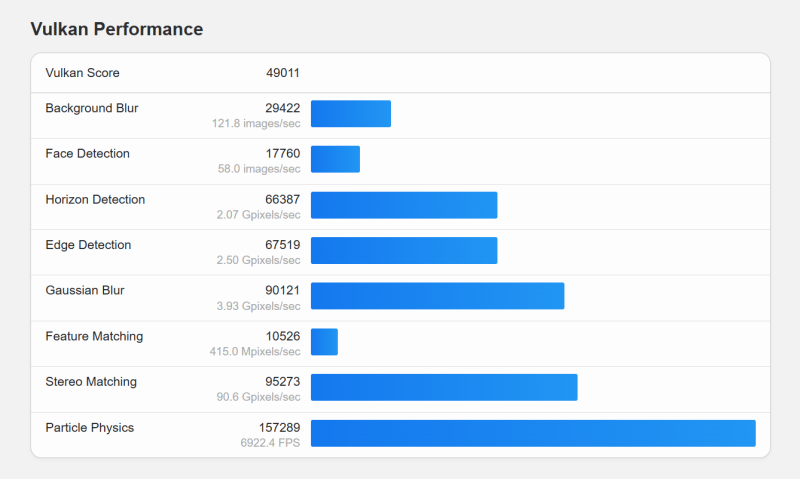Click the Feature Matching score bar
Viewport: 800px width, 479px height.
pyautogui.click(x=324, y=342)
